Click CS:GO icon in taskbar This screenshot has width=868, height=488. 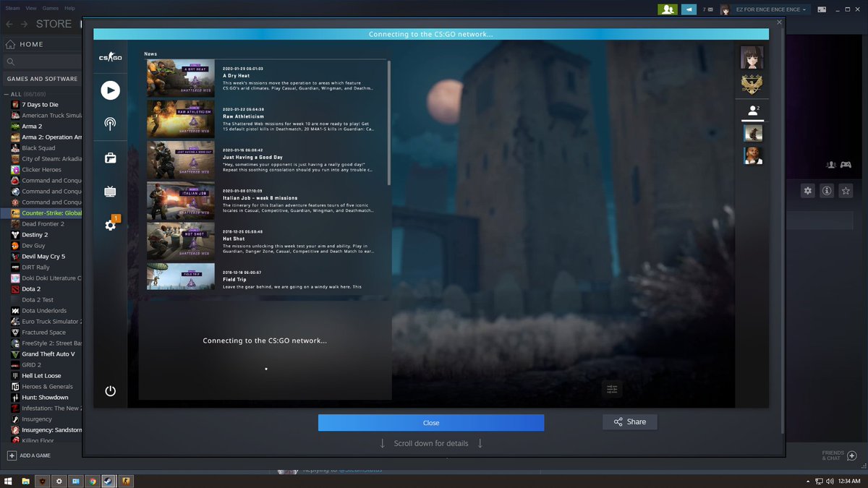coord(126,481)
